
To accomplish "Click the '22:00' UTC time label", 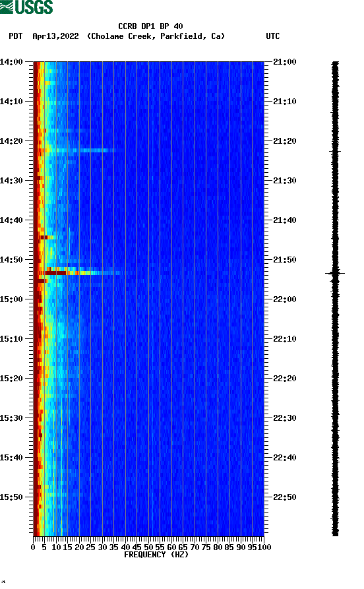I will point(285,299).
